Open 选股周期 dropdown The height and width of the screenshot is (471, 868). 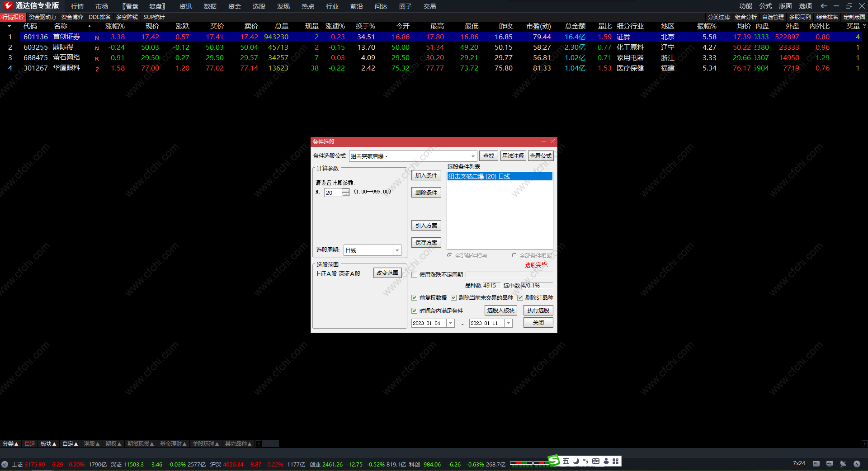pyautogui.click(x=397, y=250)
